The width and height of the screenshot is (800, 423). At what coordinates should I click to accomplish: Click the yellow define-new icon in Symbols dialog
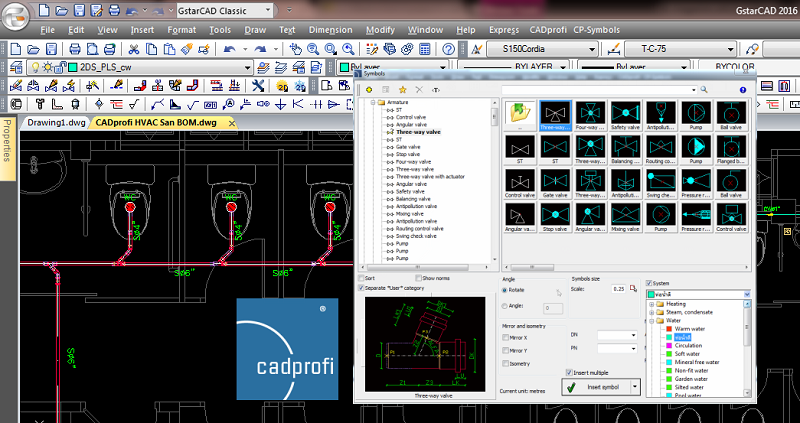(369, 90)
